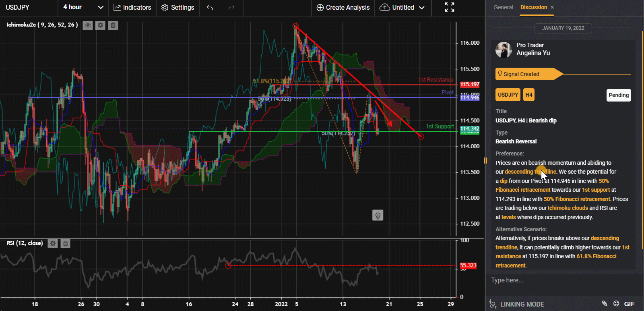The width and height of the screenshot is (644, 311).
Task: Click the H4 timeframe tag
Action: pos(529,95)
